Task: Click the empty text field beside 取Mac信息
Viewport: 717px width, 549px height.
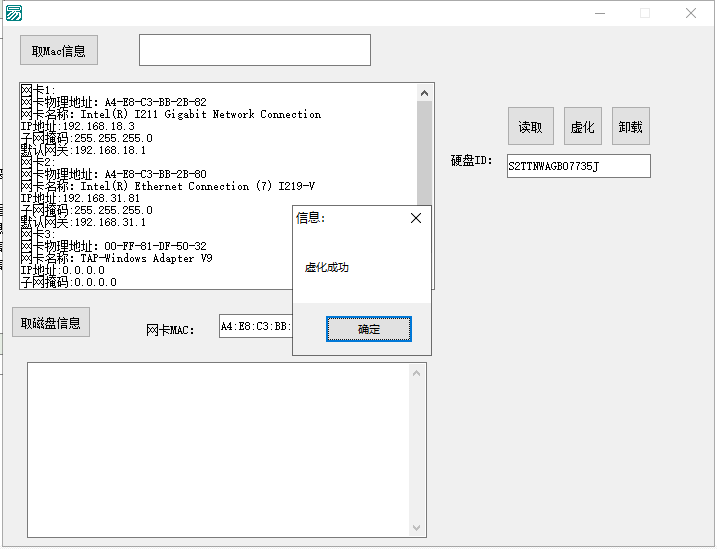Action: [x=255, y=50]
